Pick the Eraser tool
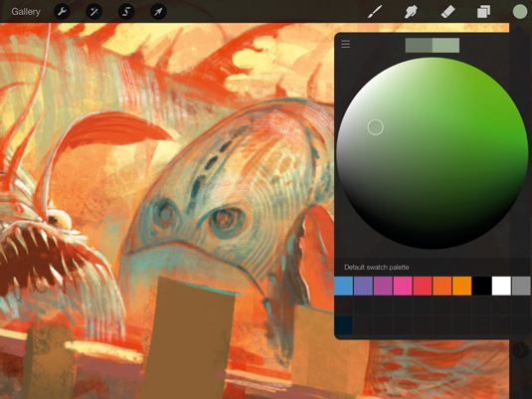 pyautogui.click(x=447, y=12)
